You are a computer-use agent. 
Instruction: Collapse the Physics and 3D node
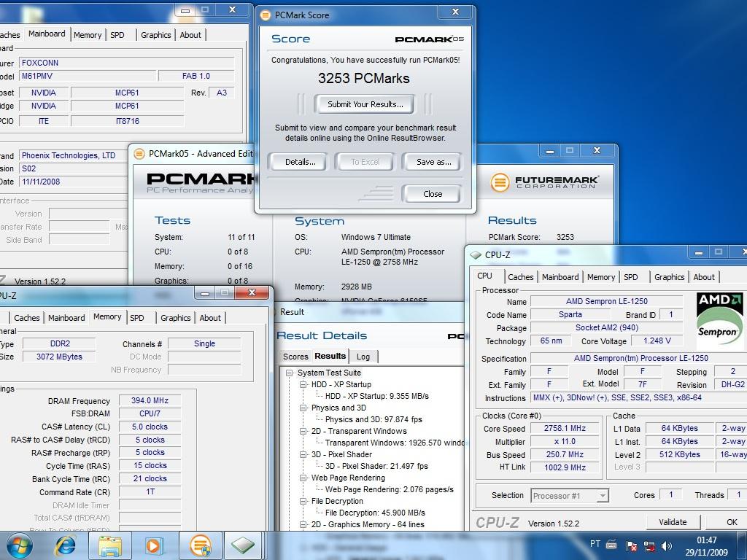point(303,408)
